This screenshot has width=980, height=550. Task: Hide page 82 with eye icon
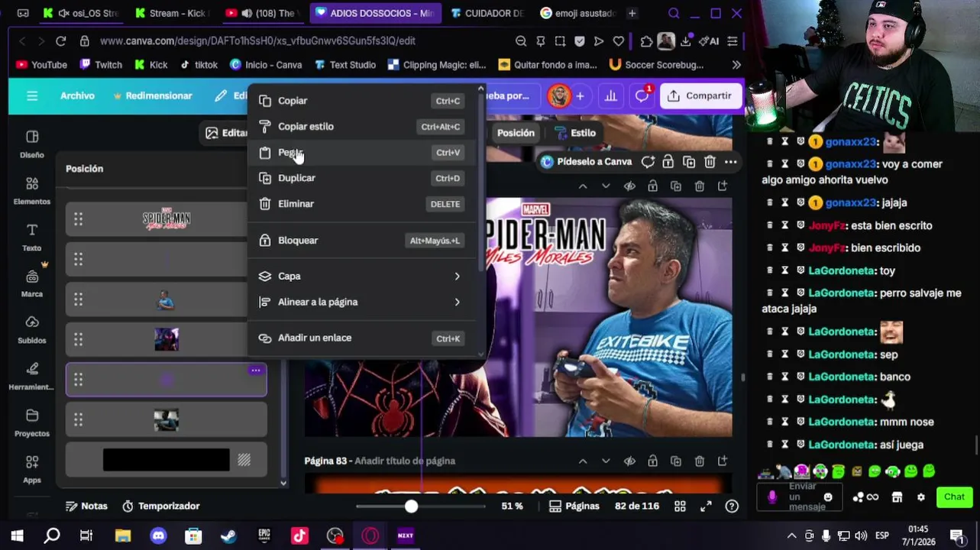629,186
